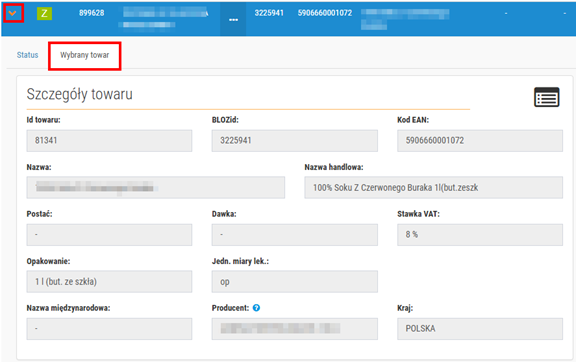Click the Postać field
Viewport: 576px width, 362px height.
coord(109,234)
